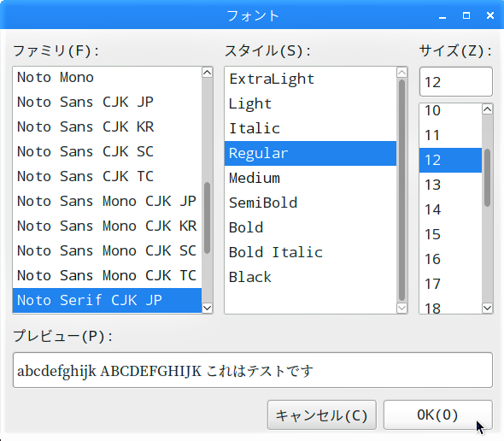
Task: Click style list scroll-up arrow
Action: [401, 73]
